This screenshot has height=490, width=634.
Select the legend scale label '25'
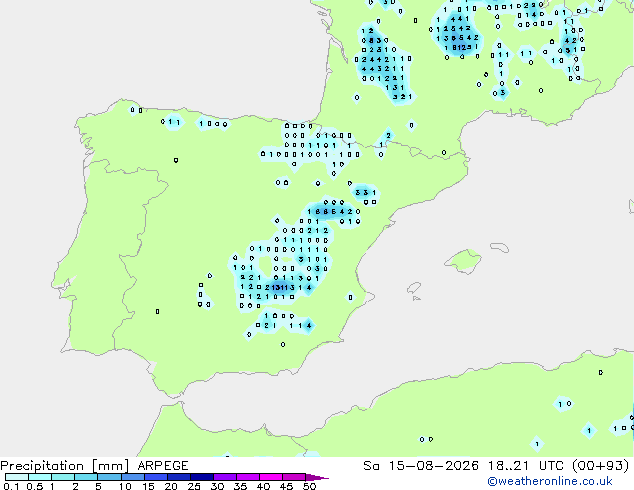[x=194, y=486]
